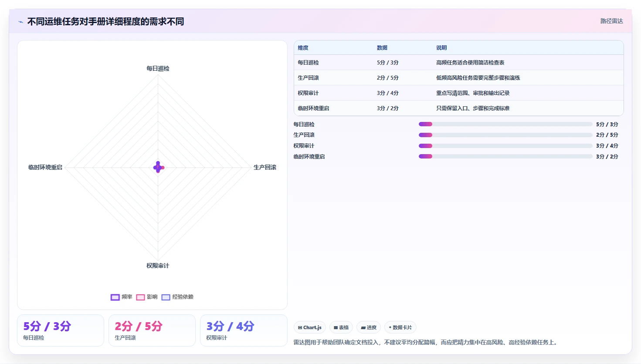Select the note 低频高风险任务需要完整步骤和演练
The image size is (641, 364).
pyautogui.click(x=478, y=78)
